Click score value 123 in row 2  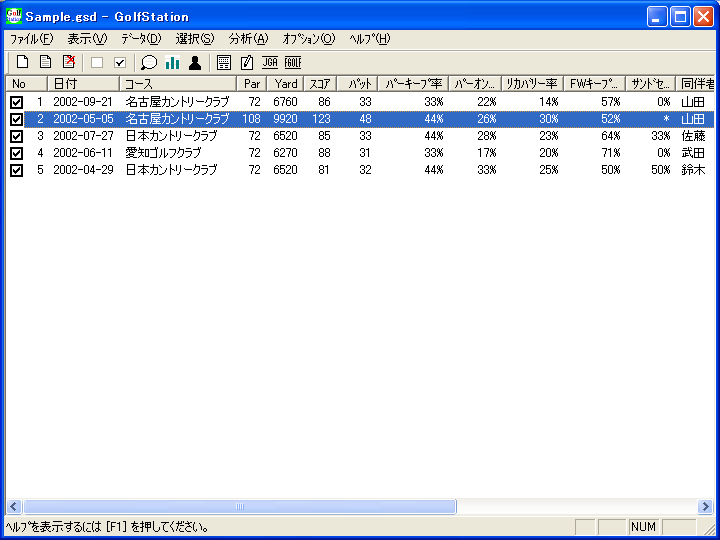[x=321, y=119]
